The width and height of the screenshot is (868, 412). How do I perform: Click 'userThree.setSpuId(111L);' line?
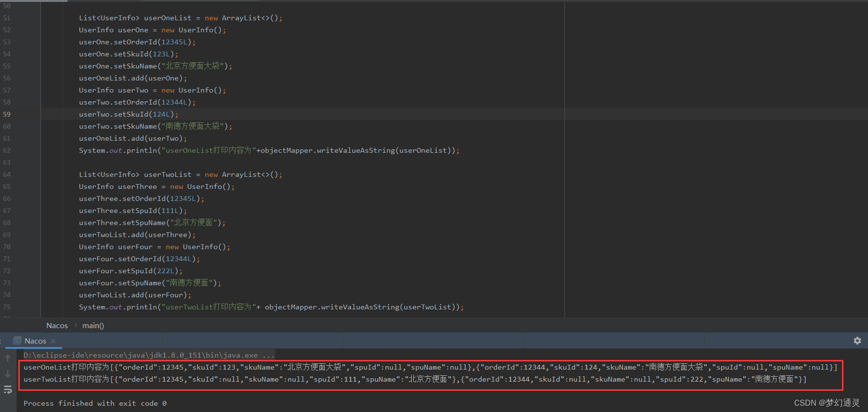(133, 211)
